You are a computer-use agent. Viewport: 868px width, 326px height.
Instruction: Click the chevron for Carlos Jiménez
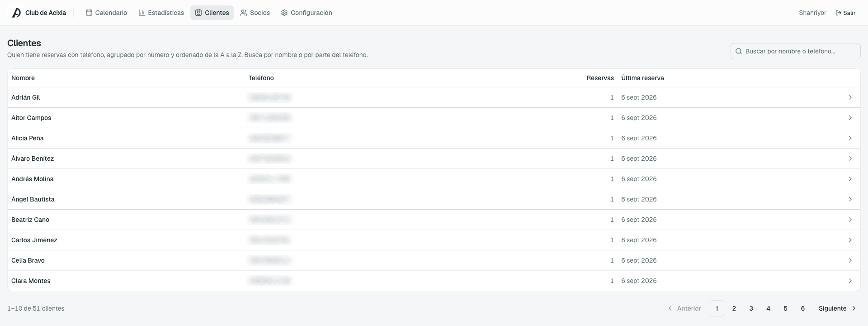(850, 240)
